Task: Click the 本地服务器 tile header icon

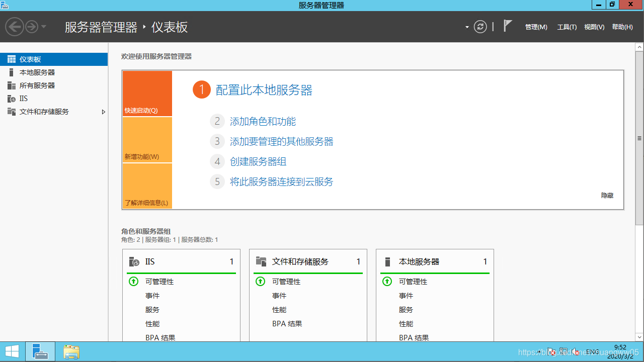Action: coord(387,261)
